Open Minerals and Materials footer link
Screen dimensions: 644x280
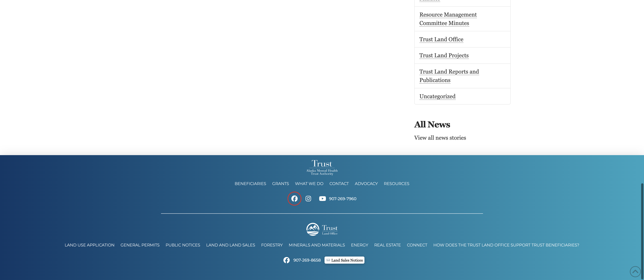coord(316,245)
